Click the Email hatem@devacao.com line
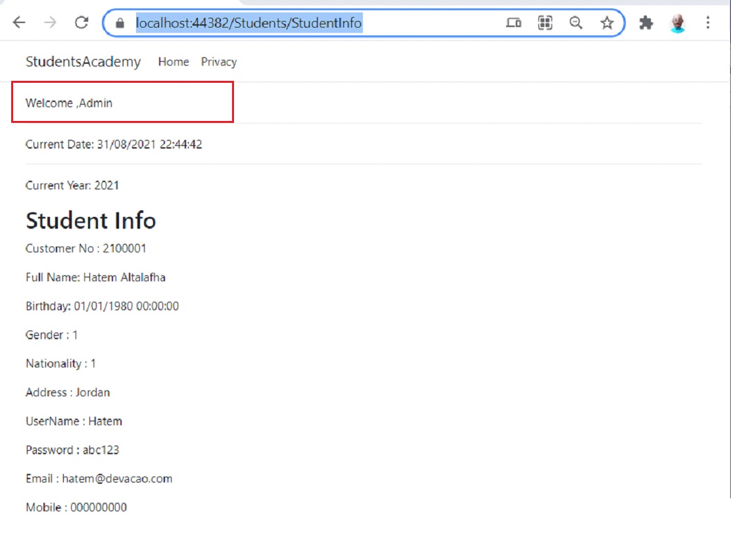Image resolution: width=731 pixels, height=560 pixels. (99, 479)
